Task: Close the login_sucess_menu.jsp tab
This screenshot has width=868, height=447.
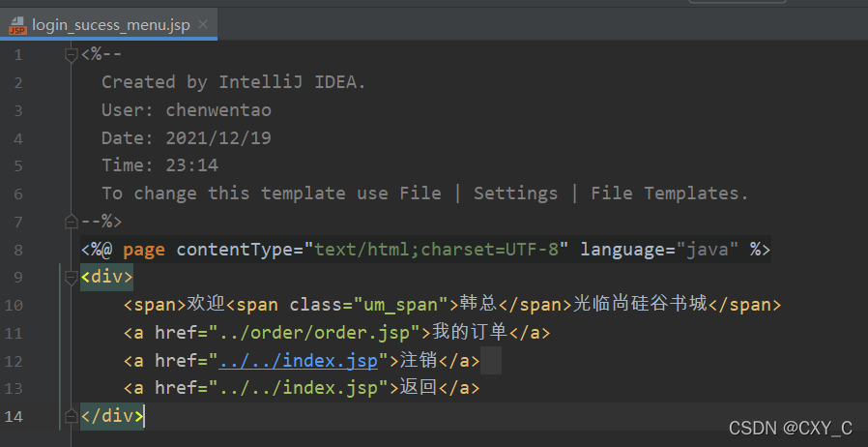Action: point(203,24)
